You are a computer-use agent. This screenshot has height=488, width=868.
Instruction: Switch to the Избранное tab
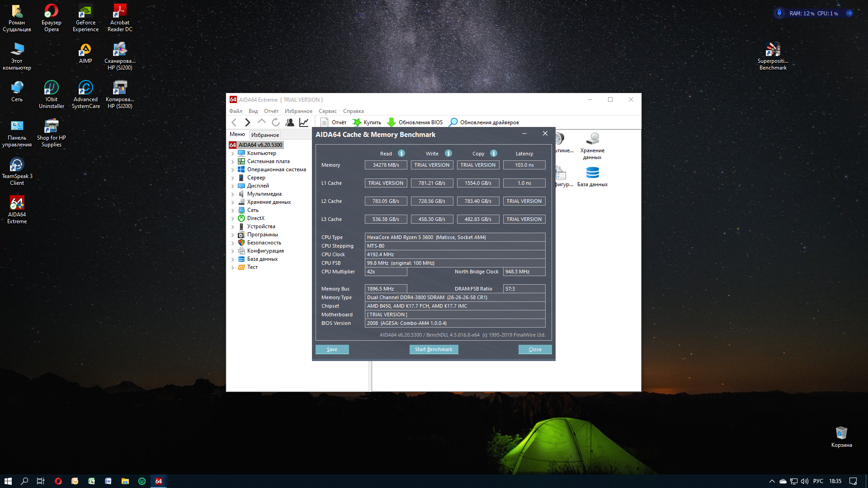coord(265,135)
